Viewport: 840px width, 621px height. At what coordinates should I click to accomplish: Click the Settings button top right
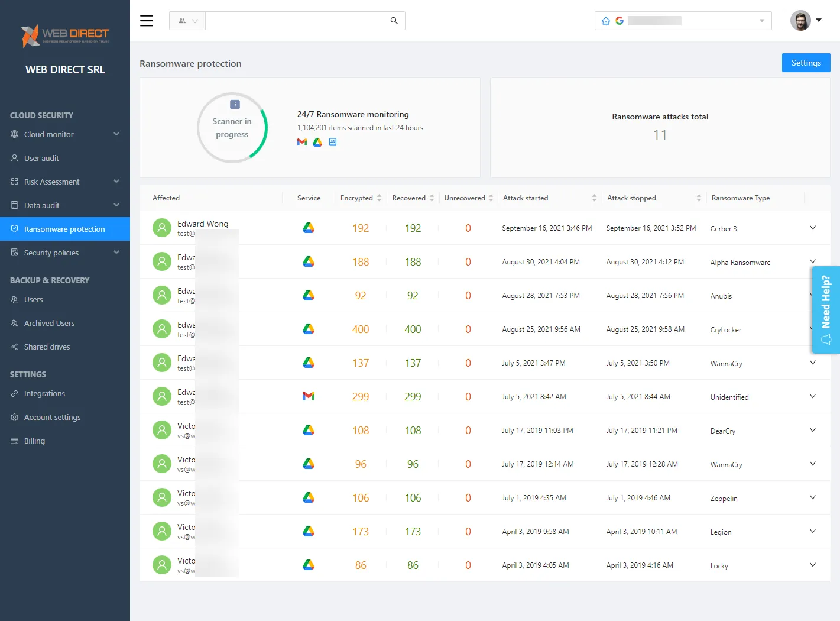point(806,63)
